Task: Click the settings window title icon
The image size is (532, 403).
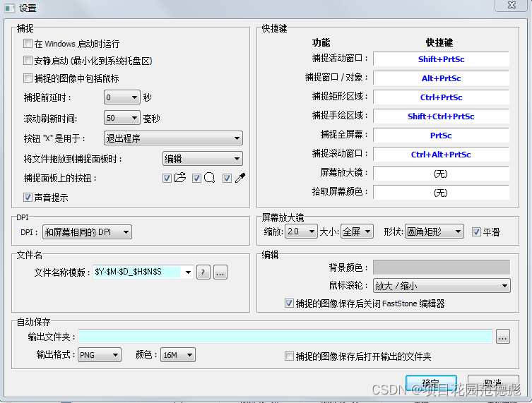Action: pos(10,8)
